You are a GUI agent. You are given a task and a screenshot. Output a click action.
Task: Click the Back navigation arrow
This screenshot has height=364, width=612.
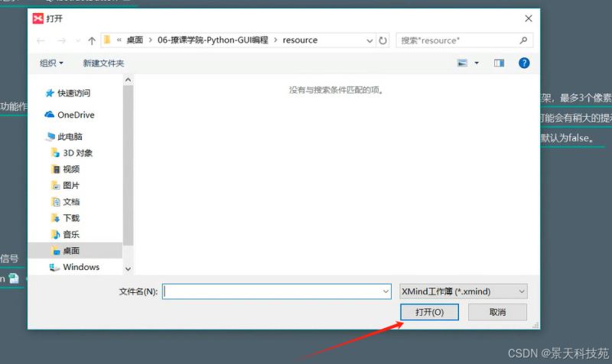coord(41,41)
